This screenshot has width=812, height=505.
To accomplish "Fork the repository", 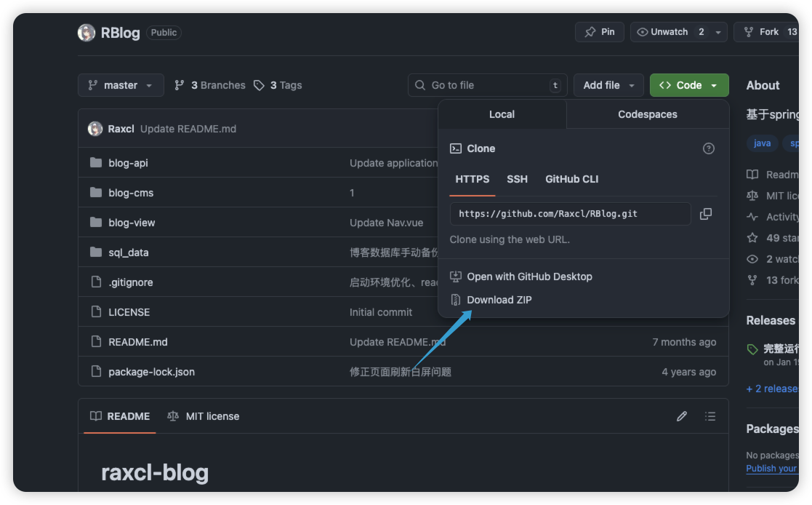I will (x=766, y=32).
